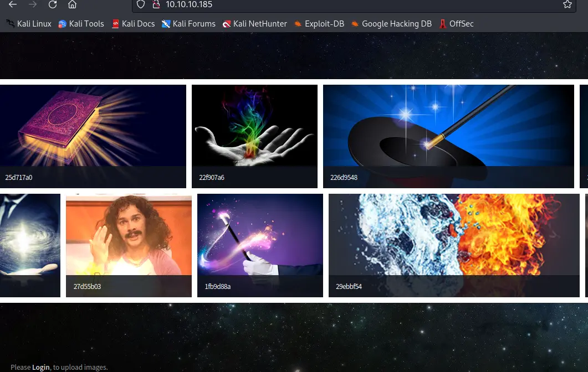Open the Kali NetHunter bookmark label
This screenshot has height=372, width=588.
[x=260, y=24]
